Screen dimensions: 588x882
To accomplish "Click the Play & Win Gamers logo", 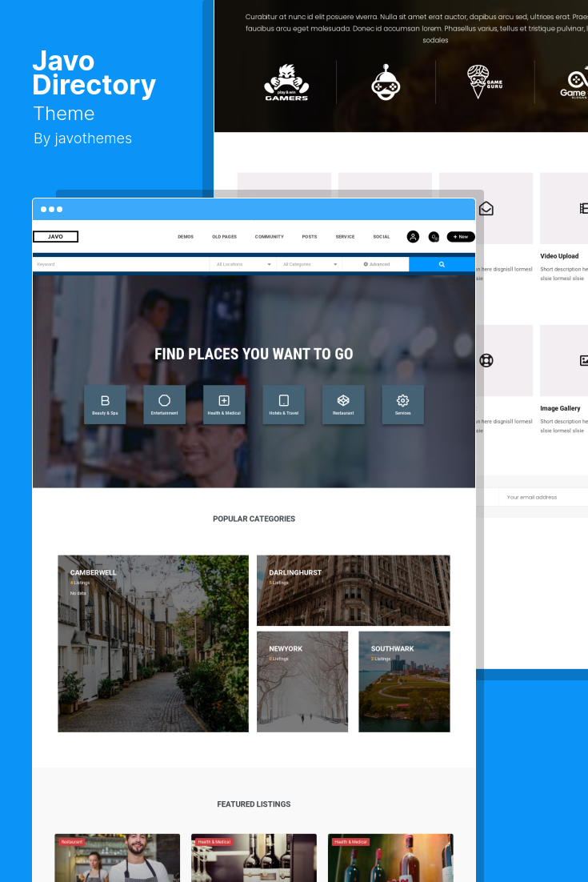I will click(x=286, y=82).
